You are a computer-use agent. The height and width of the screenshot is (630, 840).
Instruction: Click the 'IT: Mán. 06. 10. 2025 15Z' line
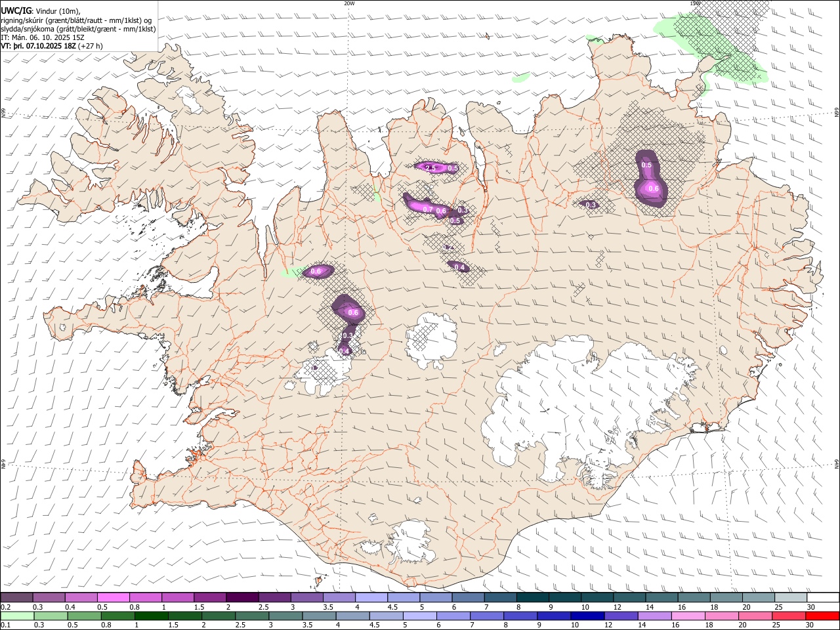43,37
